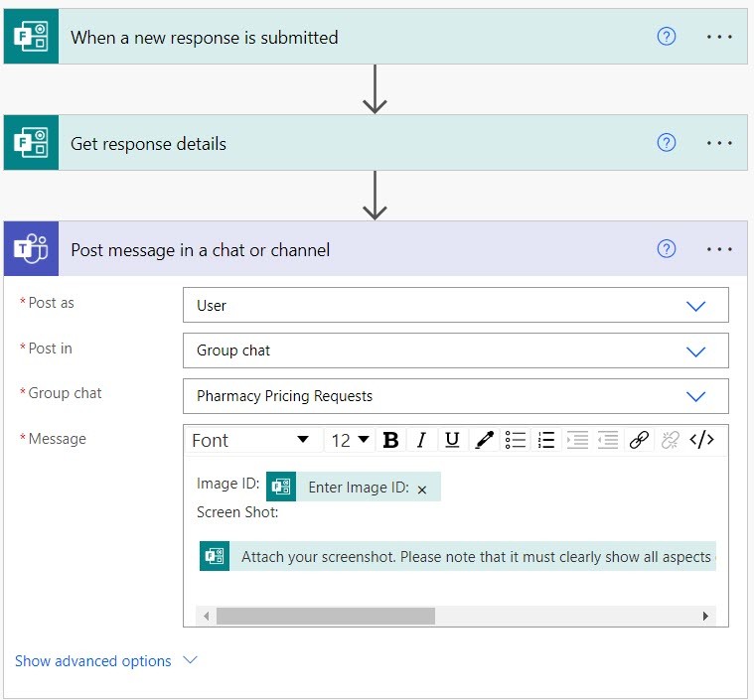Click the increase indent icon
The height and width of the screenshot is (700, 754).
tap(577, 440)
